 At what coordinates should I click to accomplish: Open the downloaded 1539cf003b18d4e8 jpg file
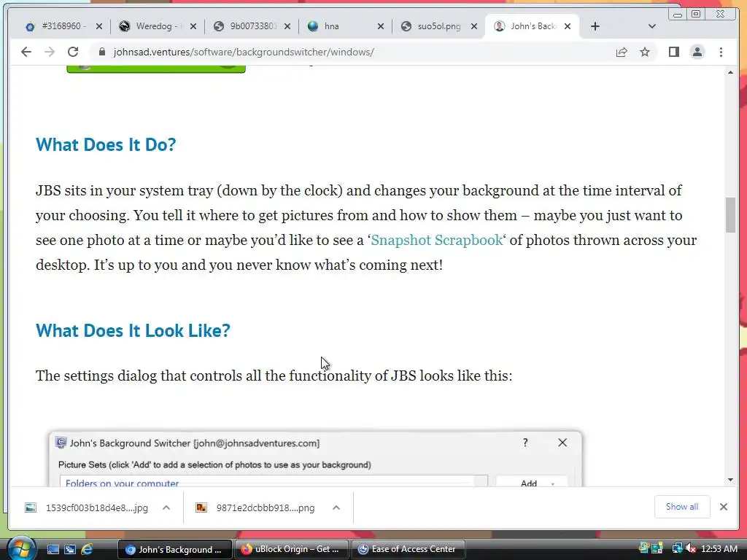tap(88, 507)
